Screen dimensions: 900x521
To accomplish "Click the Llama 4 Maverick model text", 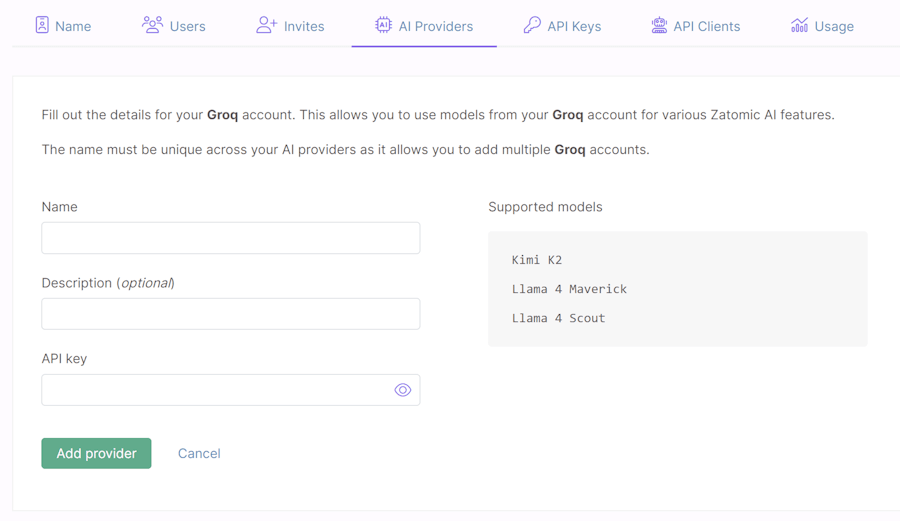I will [569, 289].
